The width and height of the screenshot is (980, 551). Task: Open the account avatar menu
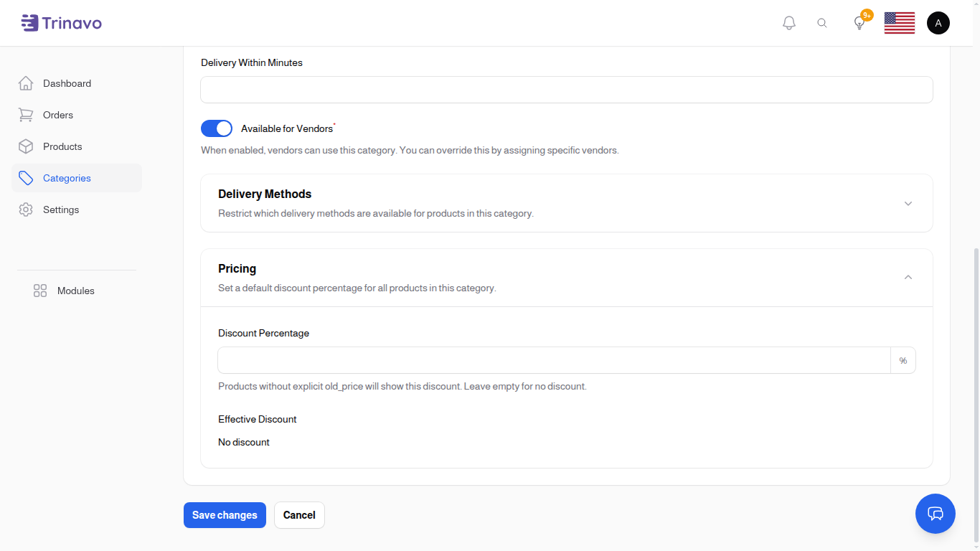tap(938, 22)
